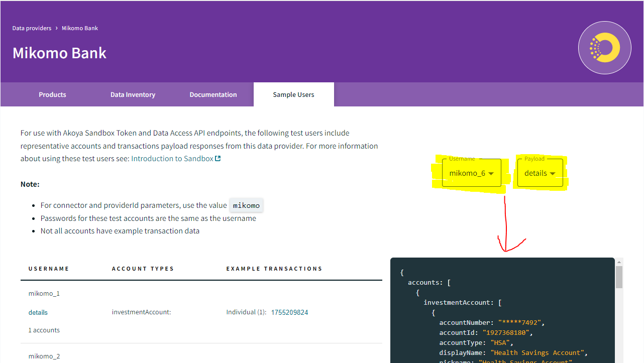Open the external link icon after Introduction to Sandbox
Image resolution: width=644 pixels, height=363 pixels.
218,159
